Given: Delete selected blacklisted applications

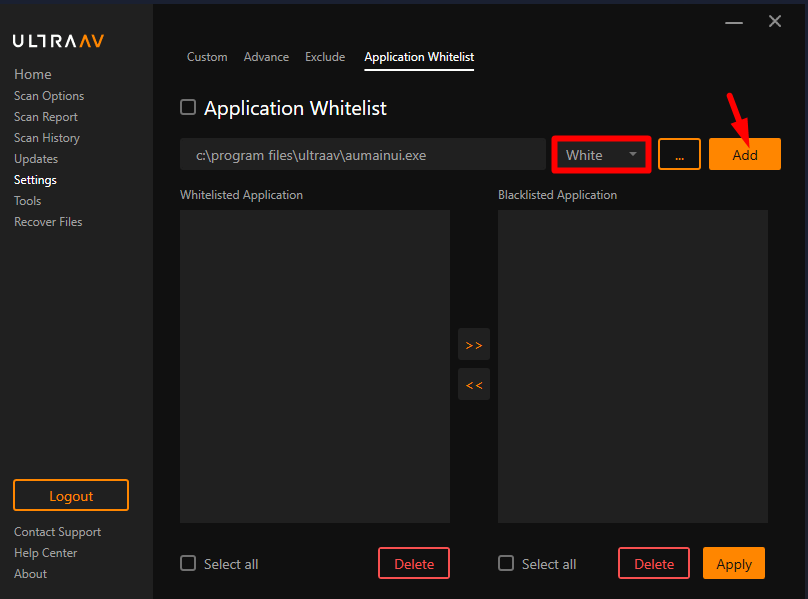Looking at the screenshot, I should [654, 563].
